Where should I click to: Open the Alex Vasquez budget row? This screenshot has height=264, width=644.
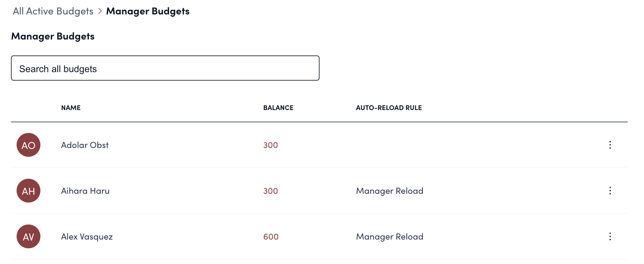pyautogui.click(x=87, y=237)
